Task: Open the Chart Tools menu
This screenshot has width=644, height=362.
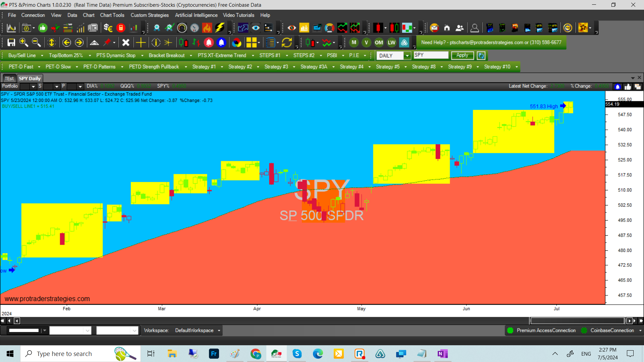Action: [112, 15]
